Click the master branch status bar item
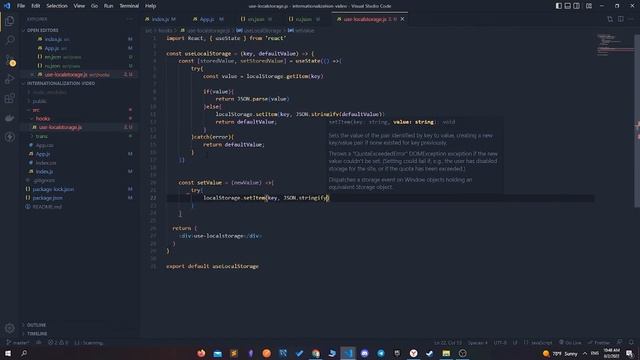 pyautogui.click(x=18, y=342)
